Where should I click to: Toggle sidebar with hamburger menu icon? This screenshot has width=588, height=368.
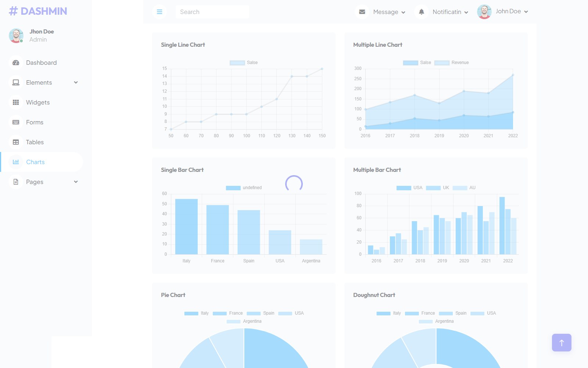(159, 12)
